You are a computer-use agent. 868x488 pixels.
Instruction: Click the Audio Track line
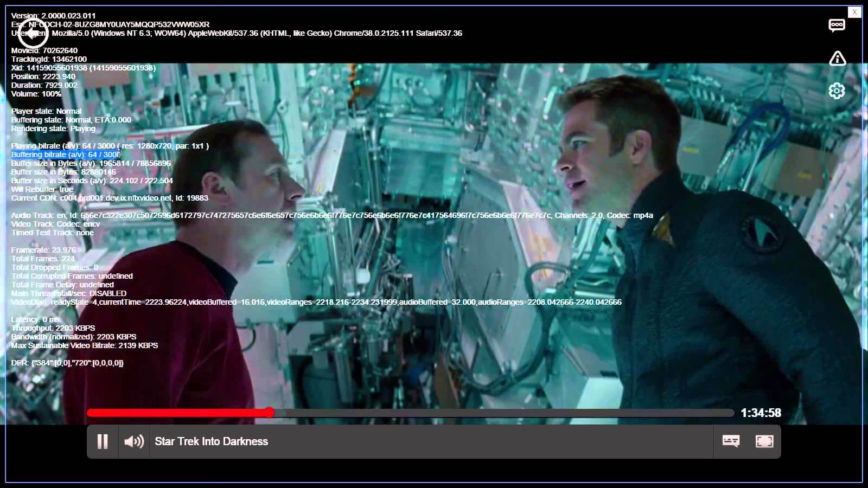tap(332, 215)
